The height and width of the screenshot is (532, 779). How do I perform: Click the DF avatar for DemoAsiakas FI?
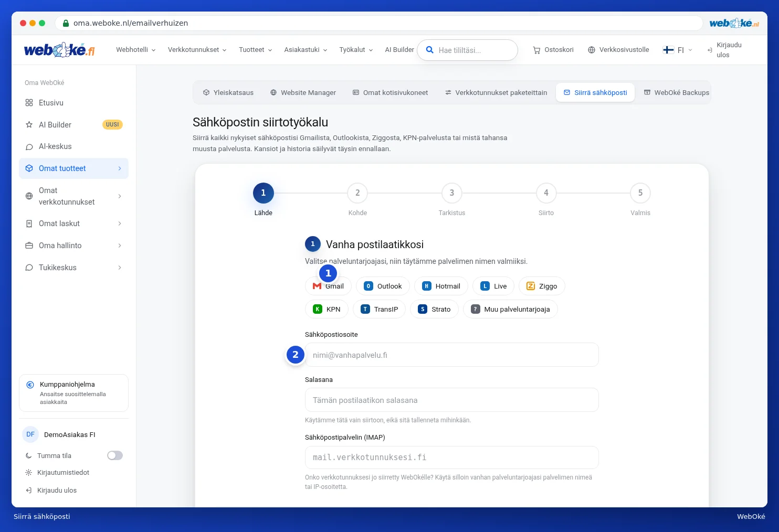coord(30,434)
